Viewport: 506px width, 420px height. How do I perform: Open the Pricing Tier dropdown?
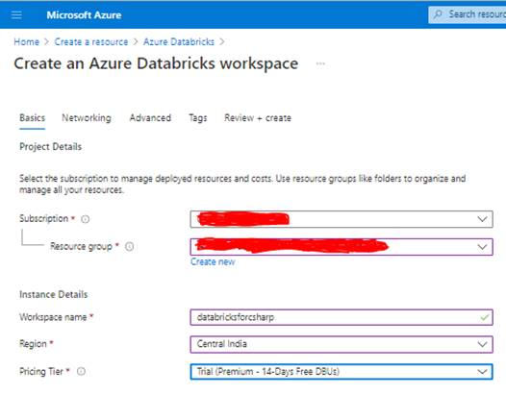click(x=342, y=372)
